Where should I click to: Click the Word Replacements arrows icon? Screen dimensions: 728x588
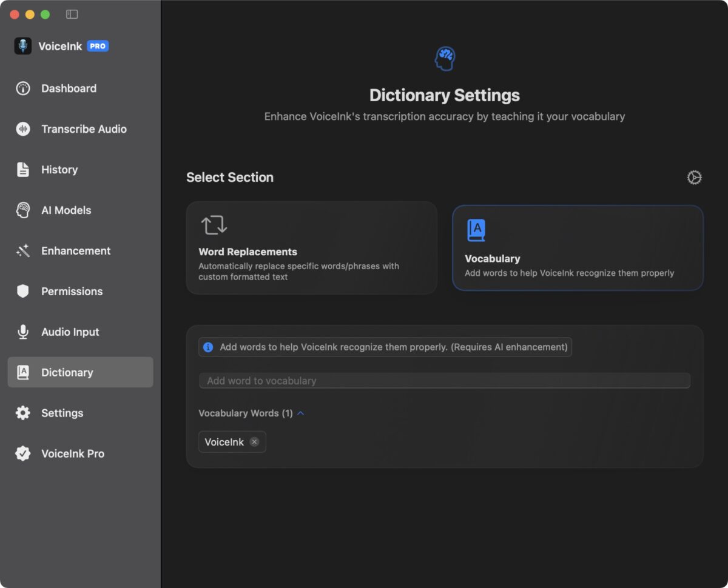[x=214, y=226]
